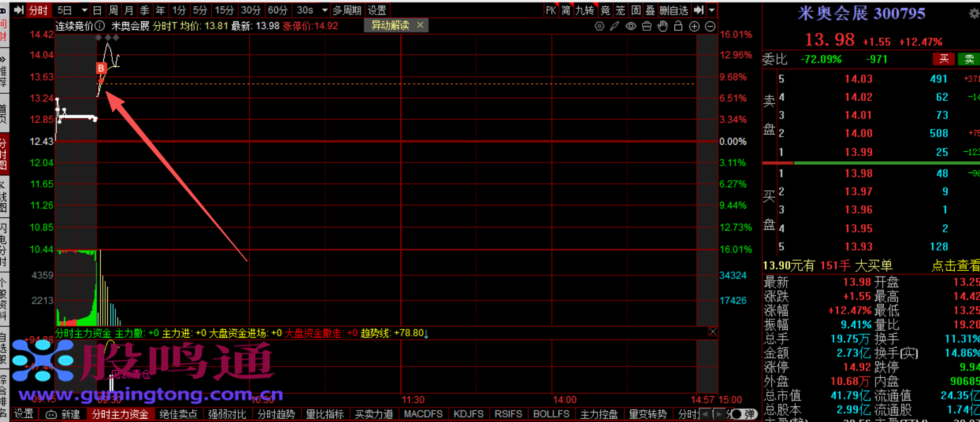
Task: Select the 15分 period tab
Action: 224,10
